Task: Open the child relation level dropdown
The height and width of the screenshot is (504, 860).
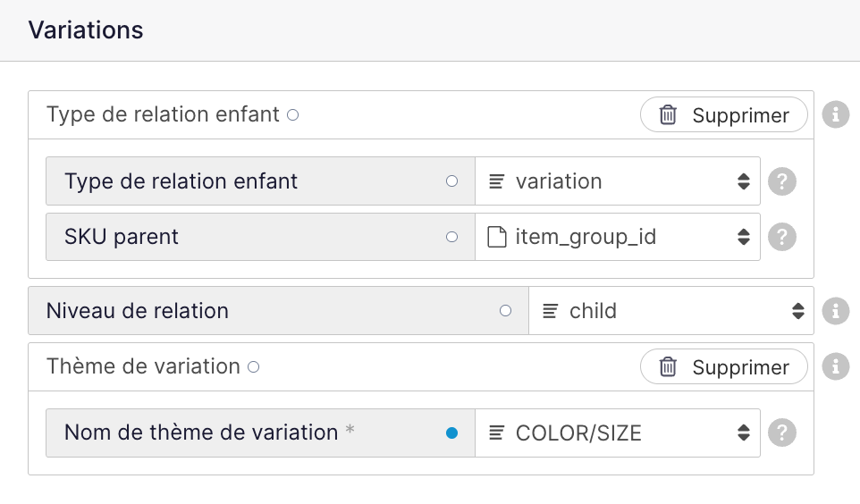Action: point(671,311)
